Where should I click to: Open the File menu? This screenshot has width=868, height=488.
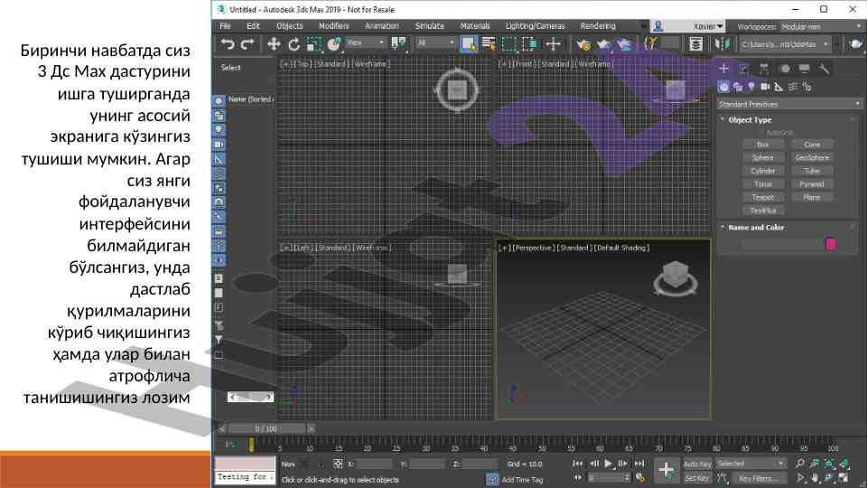click(225, 26)
